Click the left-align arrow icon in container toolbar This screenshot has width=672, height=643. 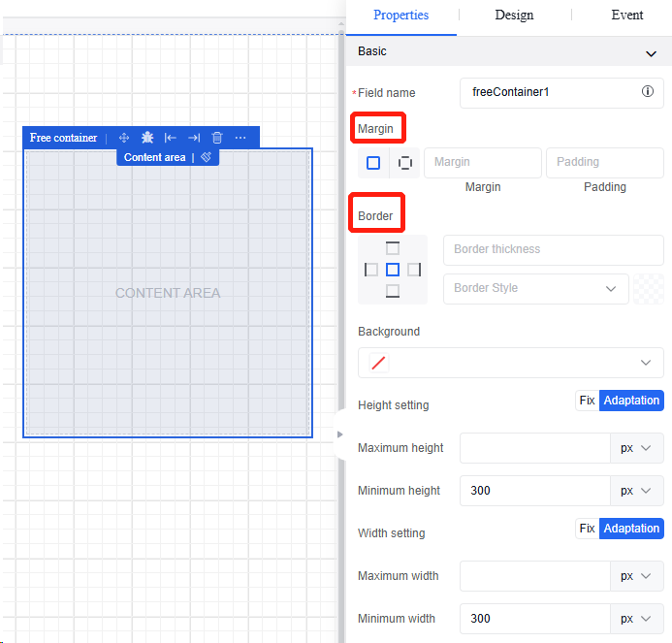pyautogui.click(x=171, y=138)
